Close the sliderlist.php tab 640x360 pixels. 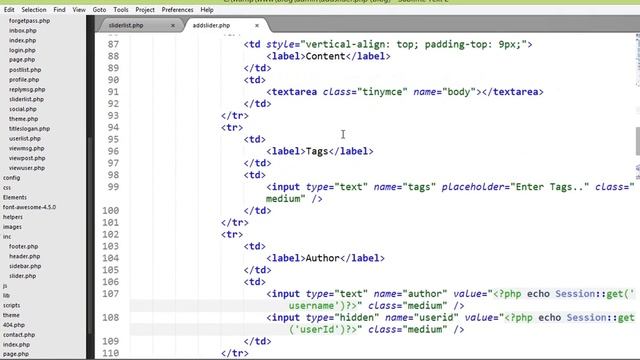click(173, 25)
